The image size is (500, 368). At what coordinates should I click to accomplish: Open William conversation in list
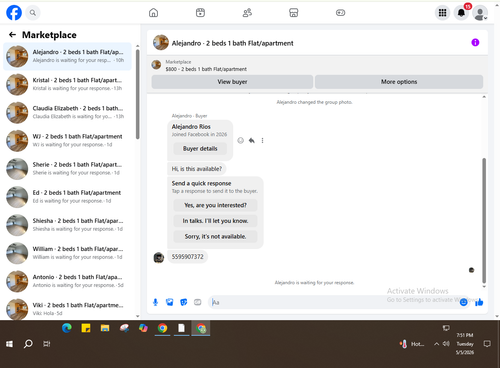click(x=68, y=253)
